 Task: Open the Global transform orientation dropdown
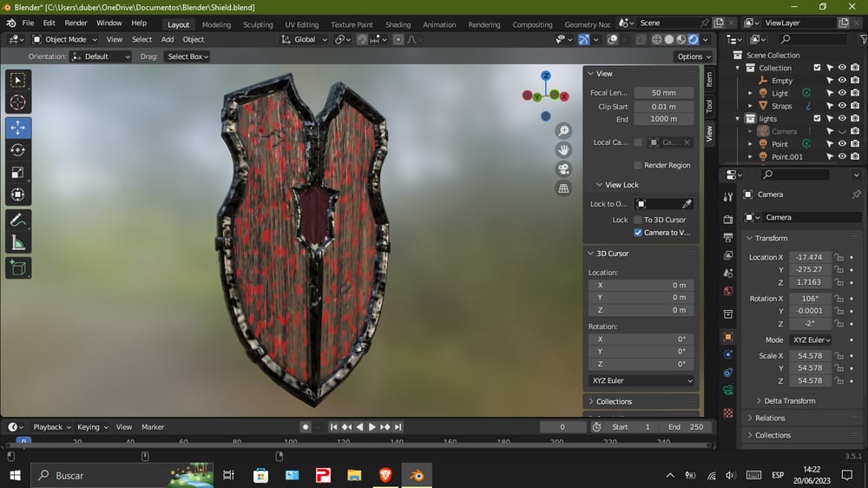tap(304, 40)
